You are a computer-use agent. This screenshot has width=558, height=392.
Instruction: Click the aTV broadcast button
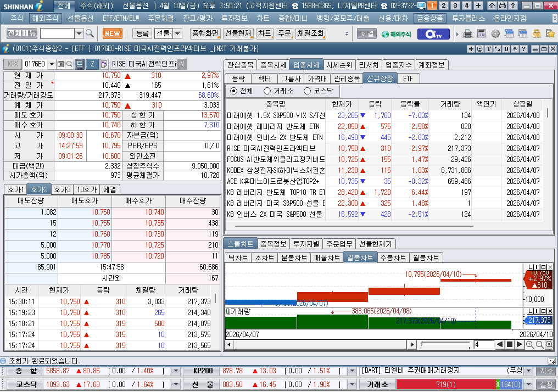tap(433, 34)
